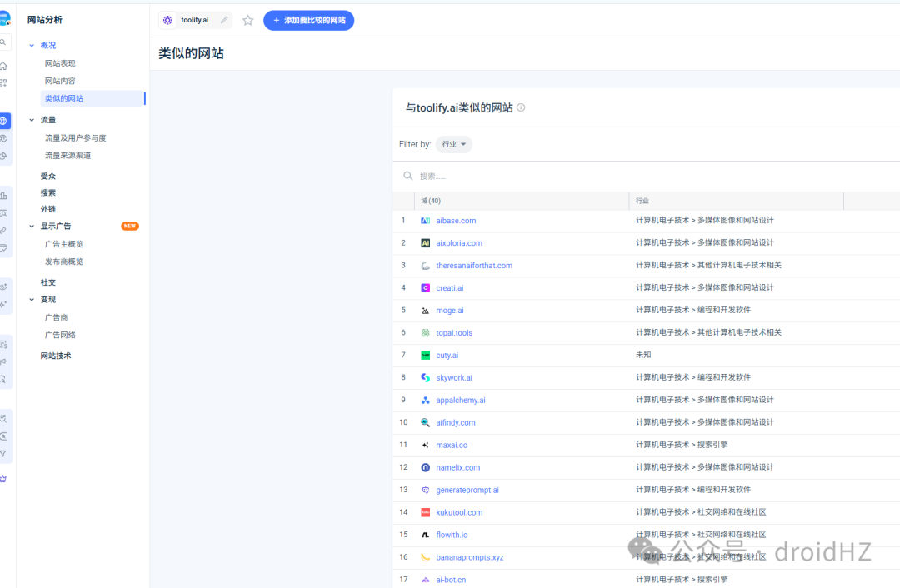Open 网站内容 in the sidebar
The image size is (900, 588).
click(x=60, y=81)
